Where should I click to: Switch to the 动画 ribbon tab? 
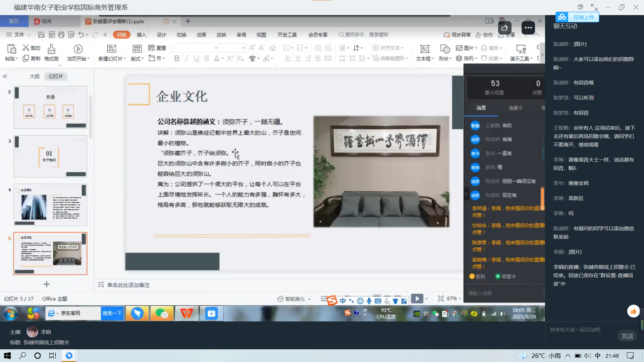point(201,35)
